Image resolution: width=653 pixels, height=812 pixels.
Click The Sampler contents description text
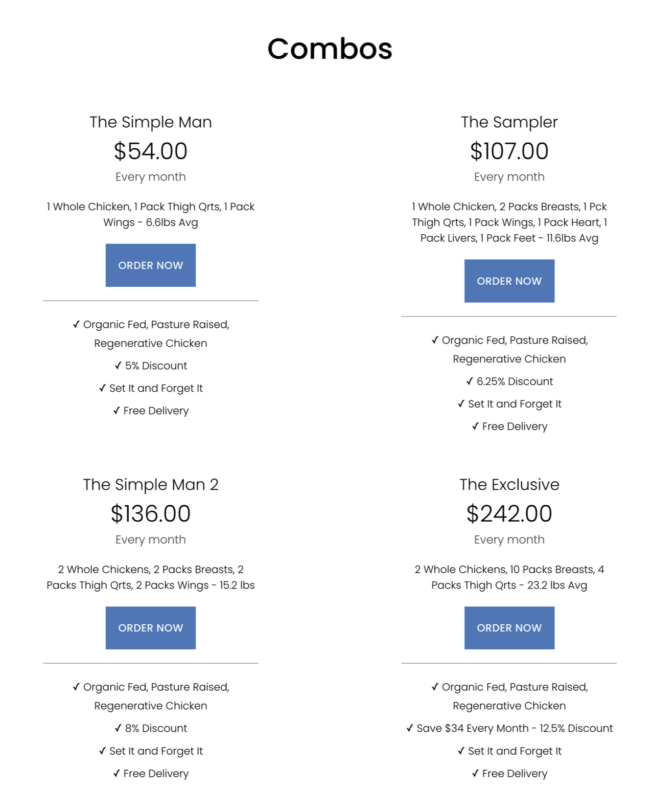click(509, 222)
